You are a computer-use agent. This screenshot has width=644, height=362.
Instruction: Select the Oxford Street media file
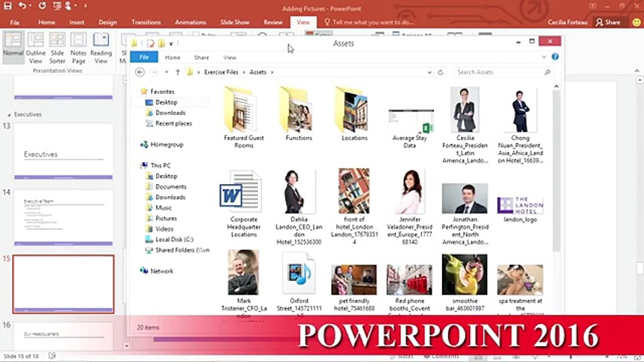299,284
